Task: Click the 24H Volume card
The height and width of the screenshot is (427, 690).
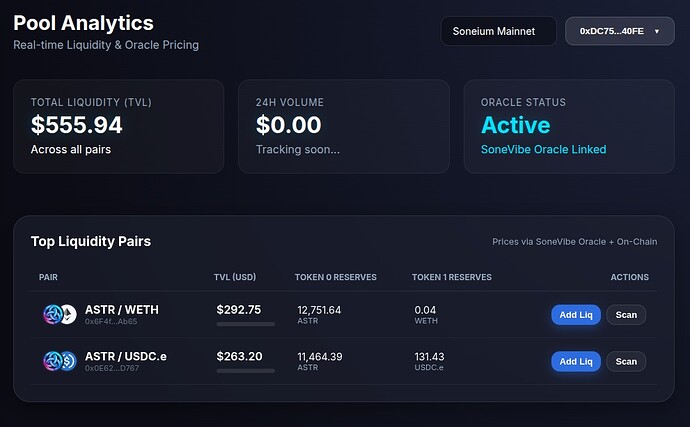Action: [x=344, y=126]
